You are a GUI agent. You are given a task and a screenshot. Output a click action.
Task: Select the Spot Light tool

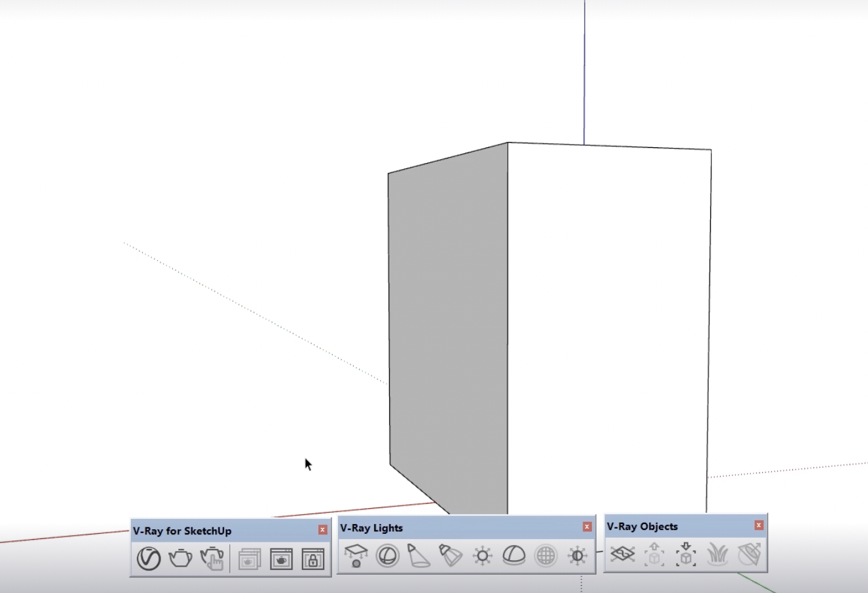418,556
